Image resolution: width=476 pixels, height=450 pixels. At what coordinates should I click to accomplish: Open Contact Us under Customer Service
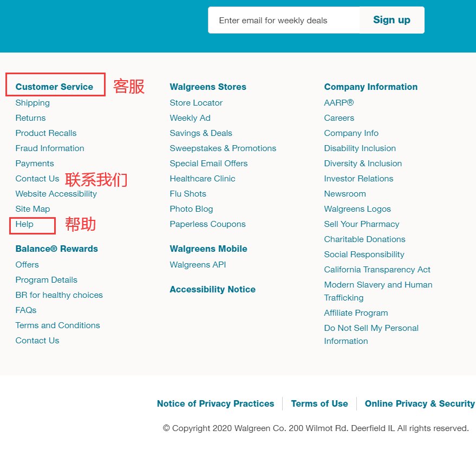(x=37, y=179)
